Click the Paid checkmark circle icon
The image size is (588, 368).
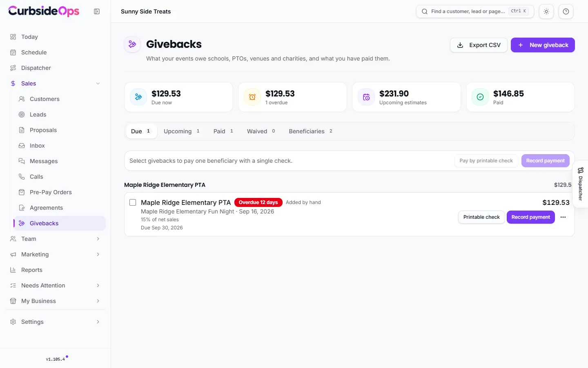pyautogui.click(x=480, y=97)
